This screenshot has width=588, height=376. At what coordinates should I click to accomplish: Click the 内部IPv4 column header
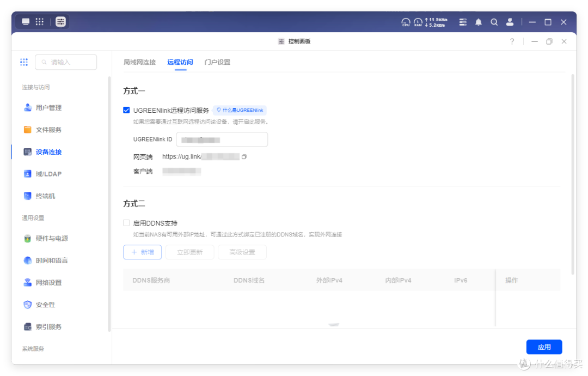(x=398, y=280)
